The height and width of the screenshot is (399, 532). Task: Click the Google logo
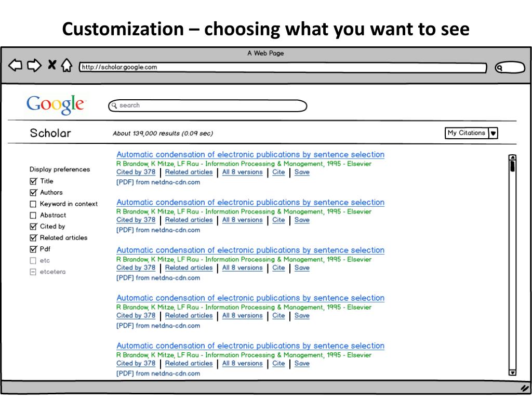pyautogui.click(x=56, y=104)
